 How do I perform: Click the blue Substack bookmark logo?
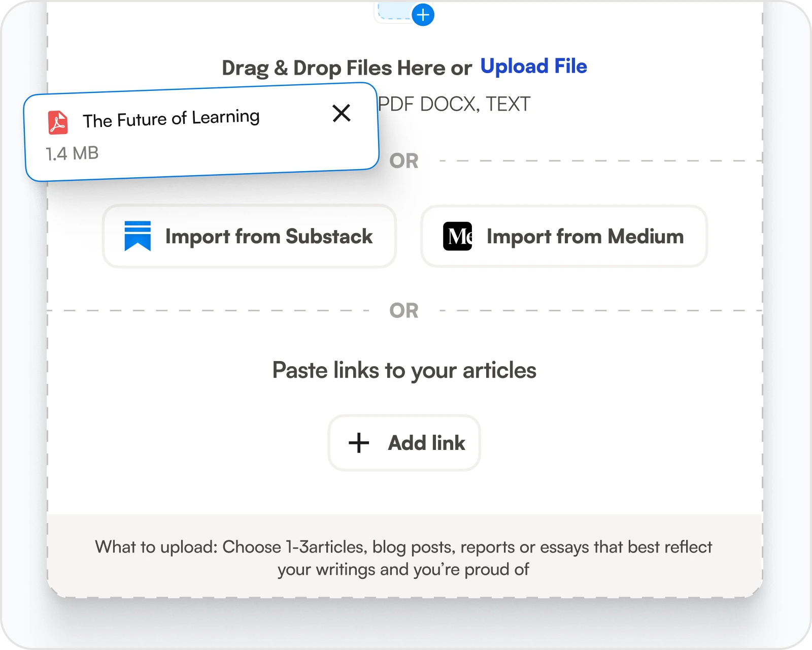(x=138, y=236)
